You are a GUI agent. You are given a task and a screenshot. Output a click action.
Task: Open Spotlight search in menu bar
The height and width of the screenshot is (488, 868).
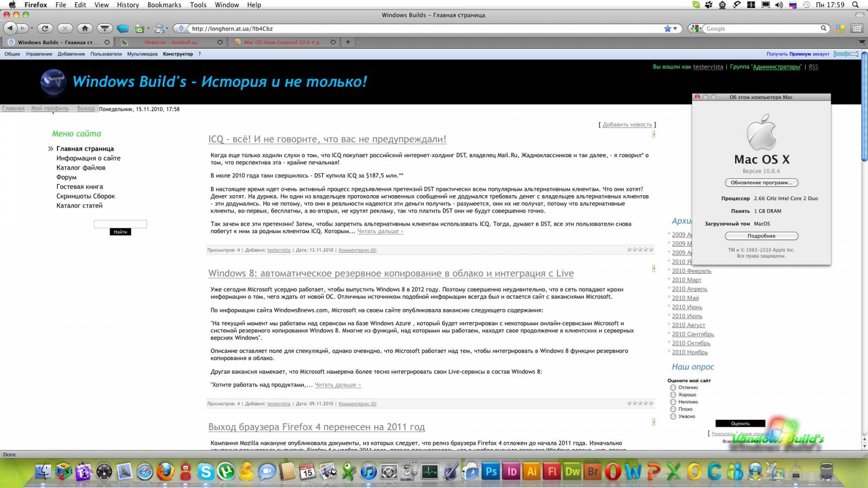point(856,5)
